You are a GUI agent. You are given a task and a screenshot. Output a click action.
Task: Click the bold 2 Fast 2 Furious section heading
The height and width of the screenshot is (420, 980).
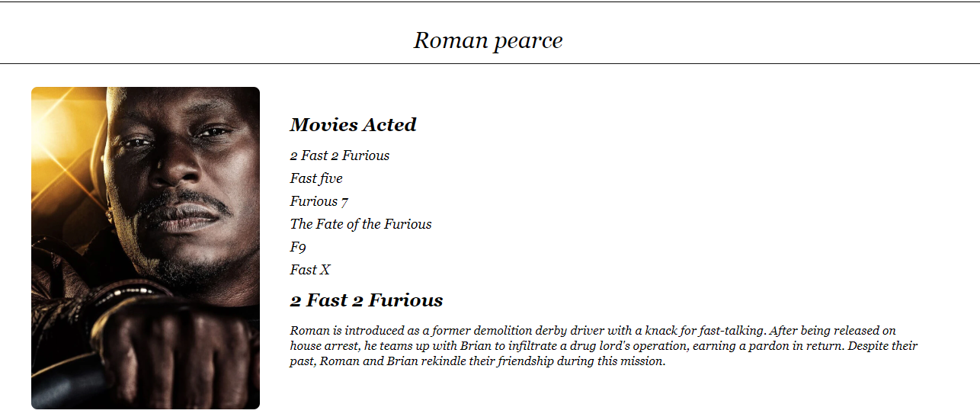click(x=367, y=300)
